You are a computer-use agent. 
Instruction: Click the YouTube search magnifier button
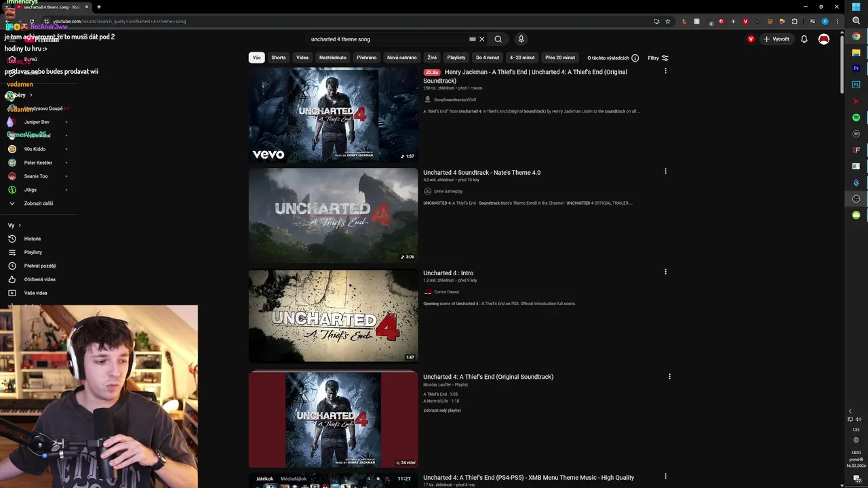coord(498,39)
